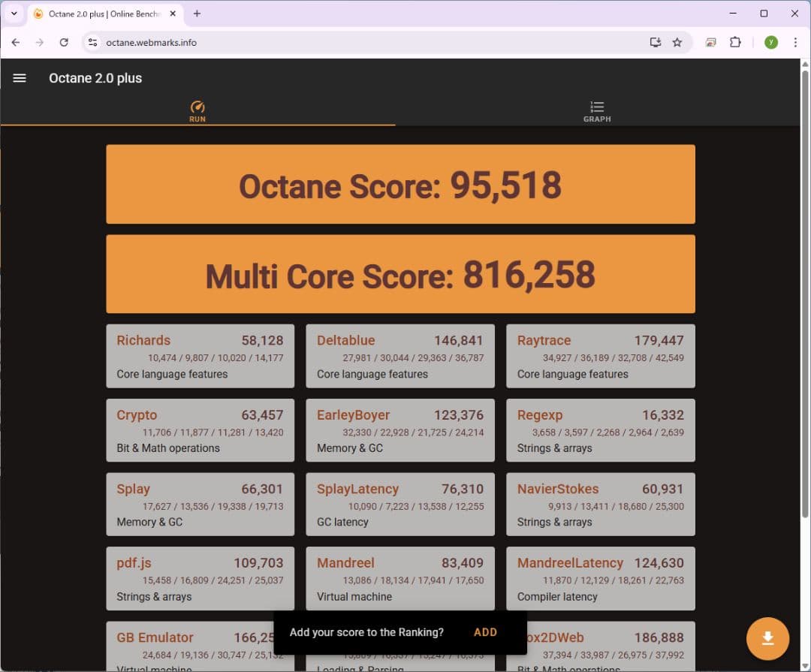Select the Richards benchmark result card

[200, 356]
